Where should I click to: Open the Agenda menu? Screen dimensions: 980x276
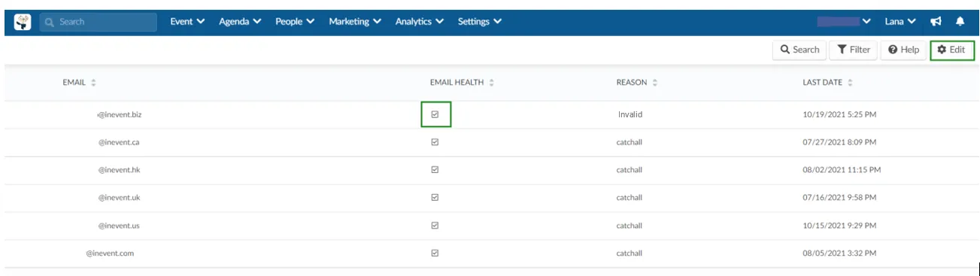pyautogui.click(x=240, y=22)
